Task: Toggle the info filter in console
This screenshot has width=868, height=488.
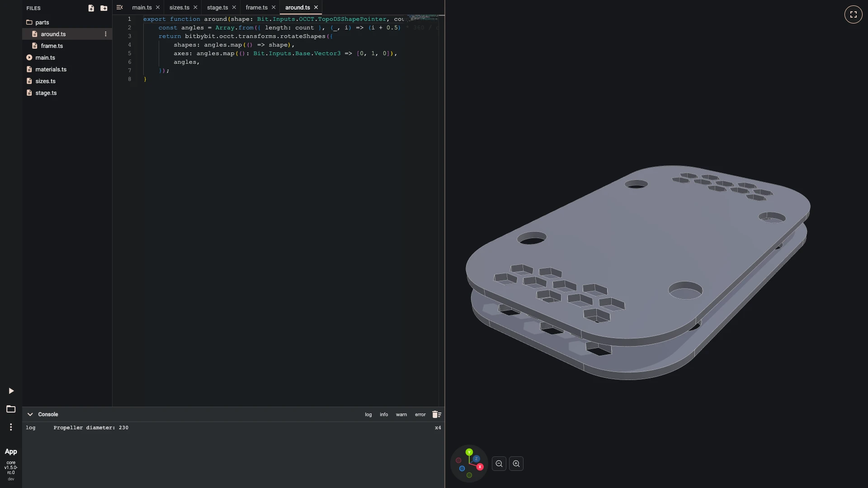Action: [384, 414]
